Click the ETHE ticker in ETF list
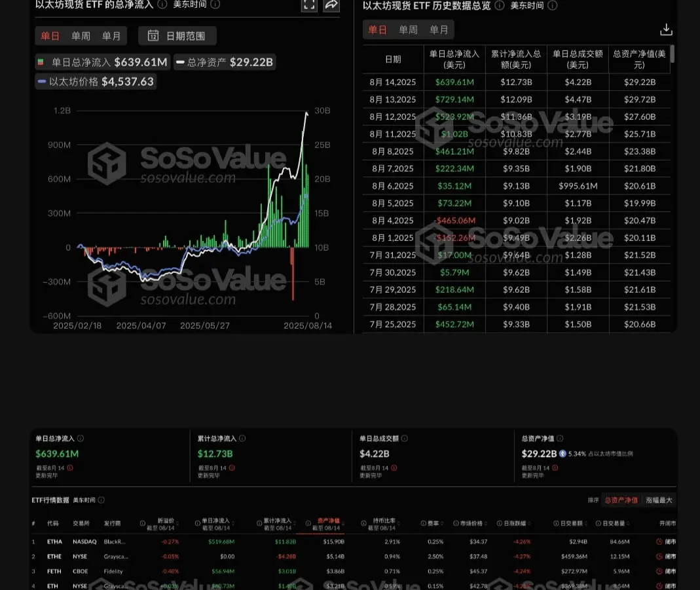 (54, 556)
